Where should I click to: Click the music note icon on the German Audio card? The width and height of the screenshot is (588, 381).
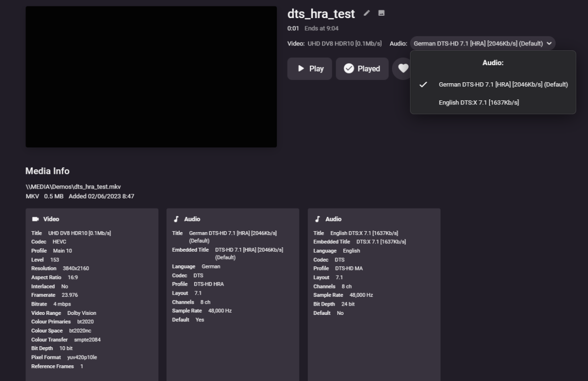point(176,218)
